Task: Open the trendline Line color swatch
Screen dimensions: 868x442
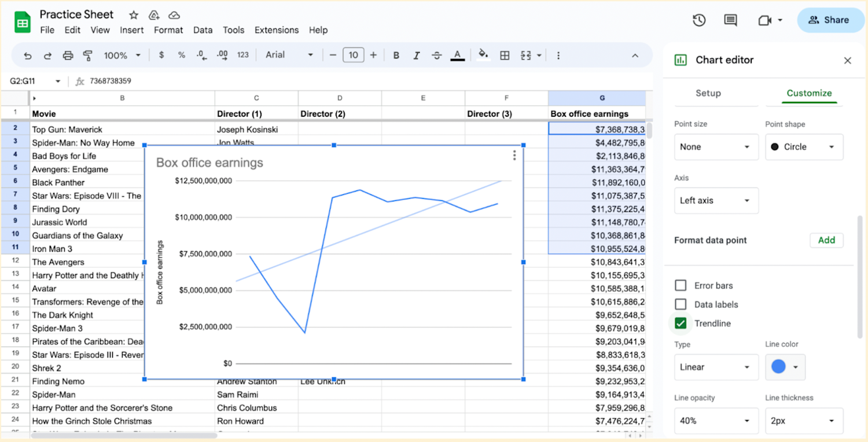Action: click(785, 367)
